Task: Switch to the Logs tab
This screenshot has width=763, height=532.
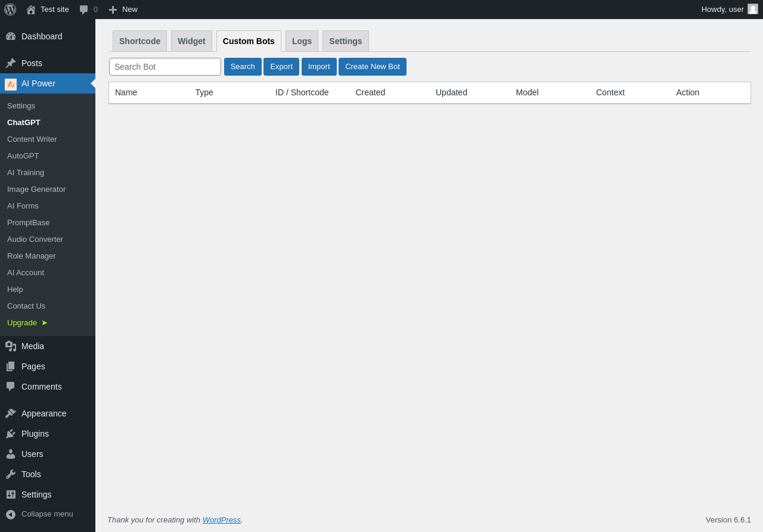Action: [302, 41]
